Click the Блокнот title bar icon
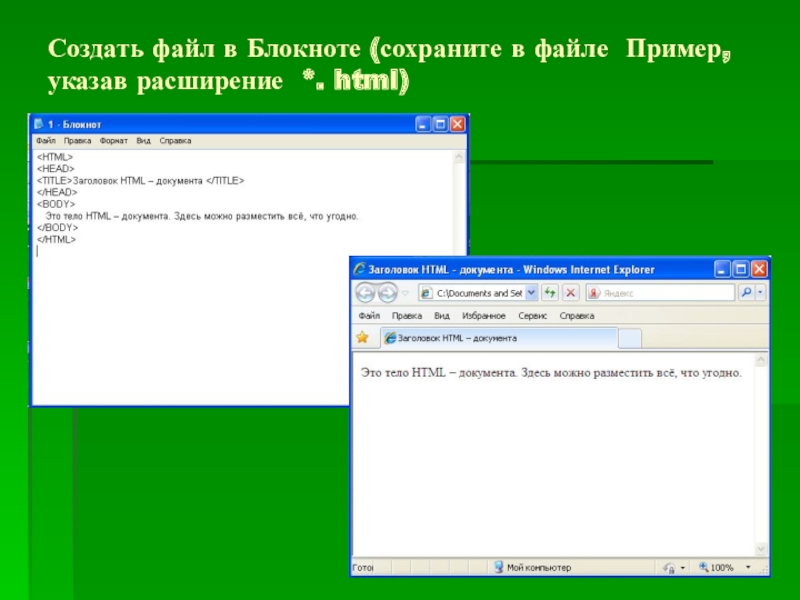Screen dimensions: 800x600 click(39, 124)
